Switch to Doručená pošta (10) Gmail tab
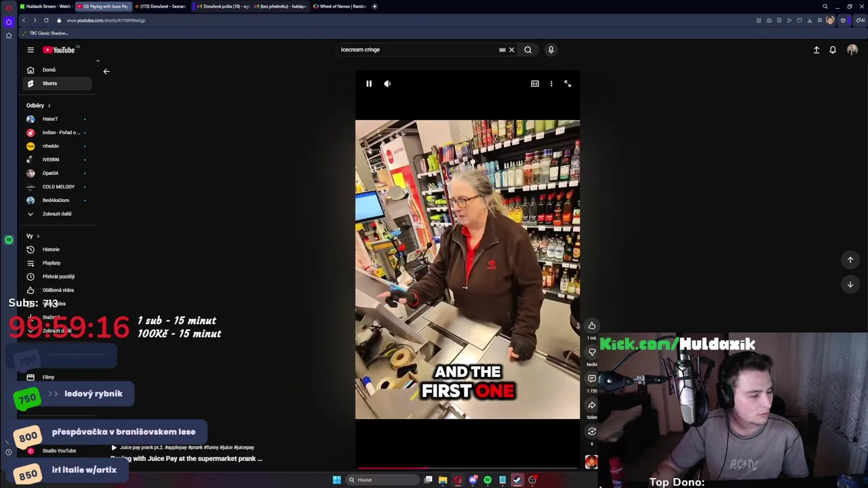Viewport: 868px width, 488px height. 222,6
